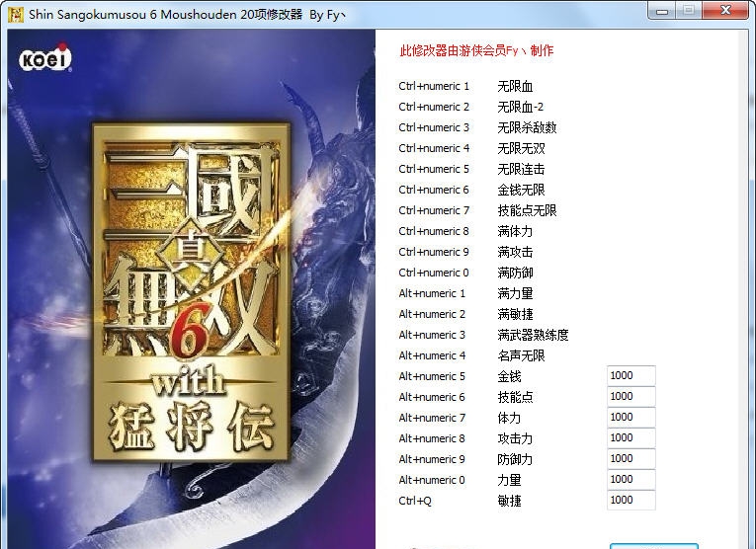
Task: Click the 力量 value input field
Action: (x=631, y=479)
